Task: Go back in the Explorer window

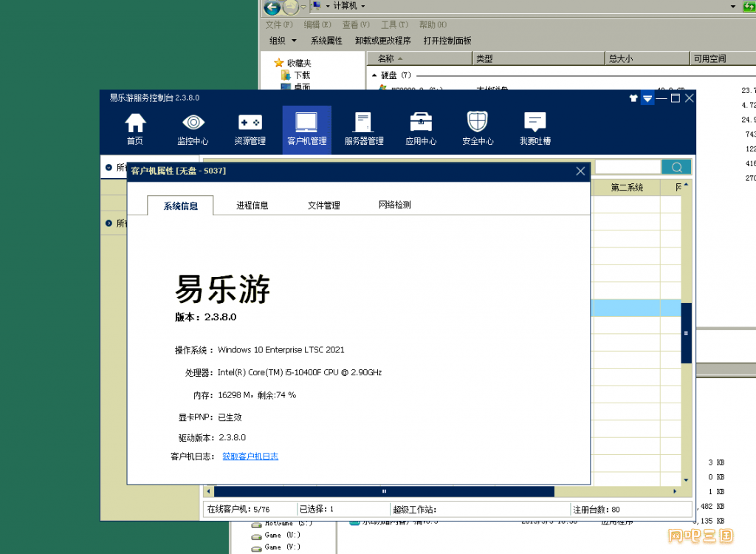Action: [272, 7]
